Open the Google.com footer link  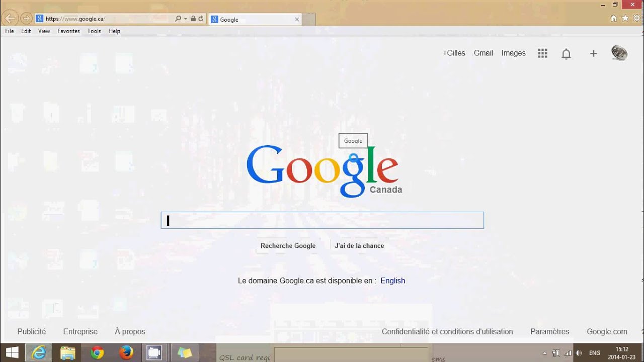click(x=607, y=331)
